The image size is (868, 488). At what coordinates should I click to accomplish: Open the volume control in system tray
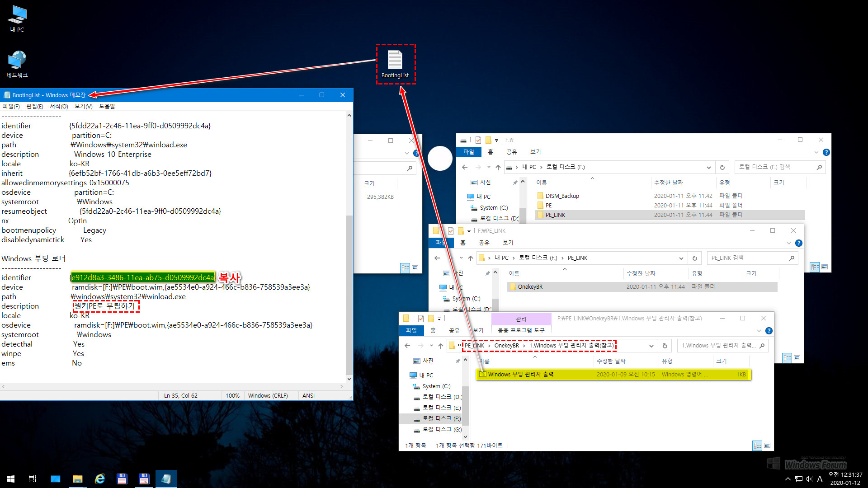point(809,479)
